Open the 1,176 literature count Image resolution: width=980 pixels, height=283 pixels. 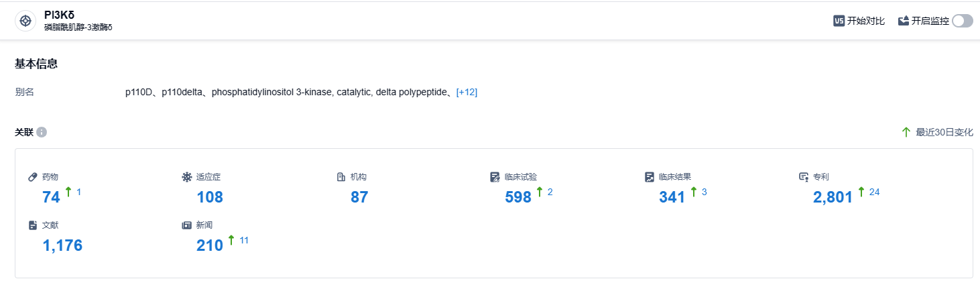coord(62,245)
